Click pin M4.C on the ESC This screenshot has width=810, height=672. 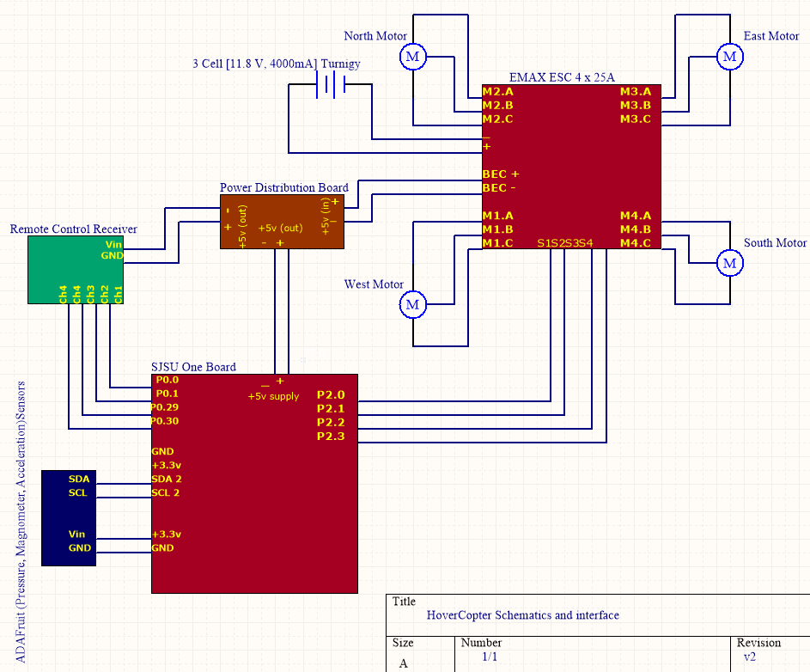(636, 243)
